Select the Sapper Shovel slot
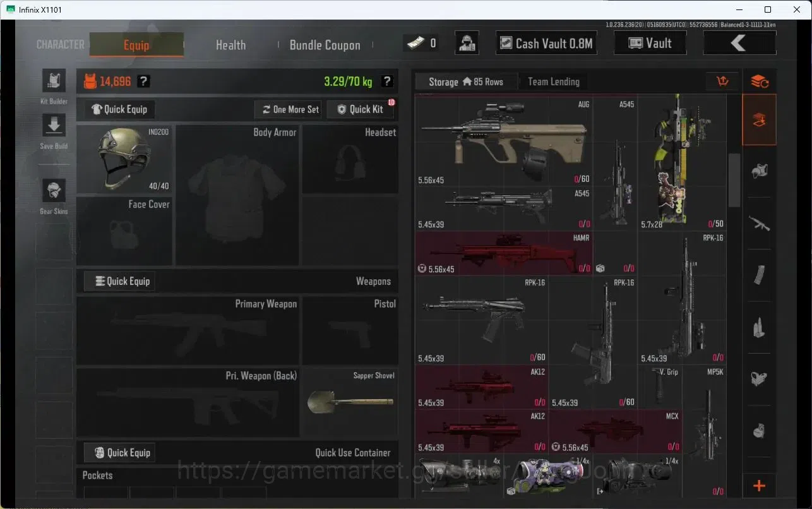Screen dimensions: 812x509 [350, 403]
